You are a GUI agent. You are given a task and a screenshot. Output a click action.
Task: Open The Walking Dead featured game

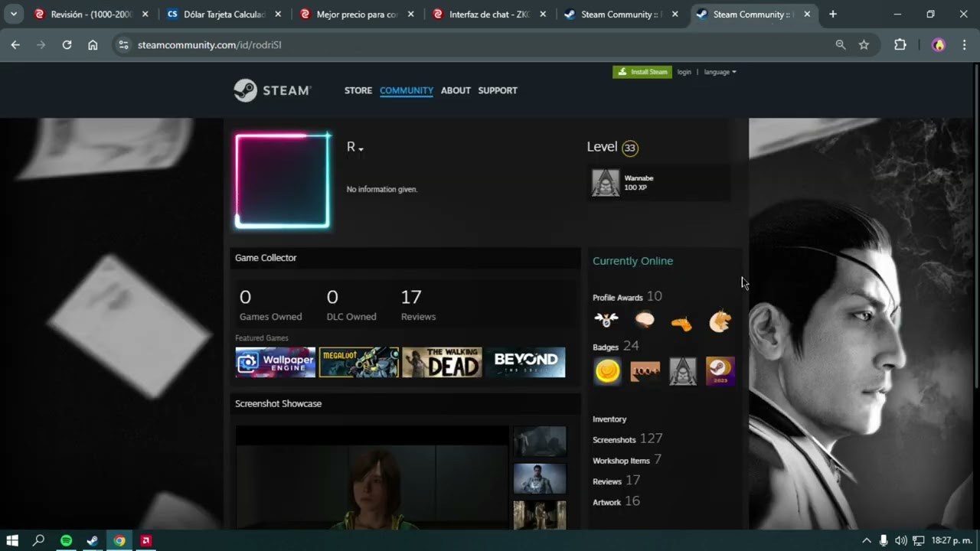[x=443, y=362]
